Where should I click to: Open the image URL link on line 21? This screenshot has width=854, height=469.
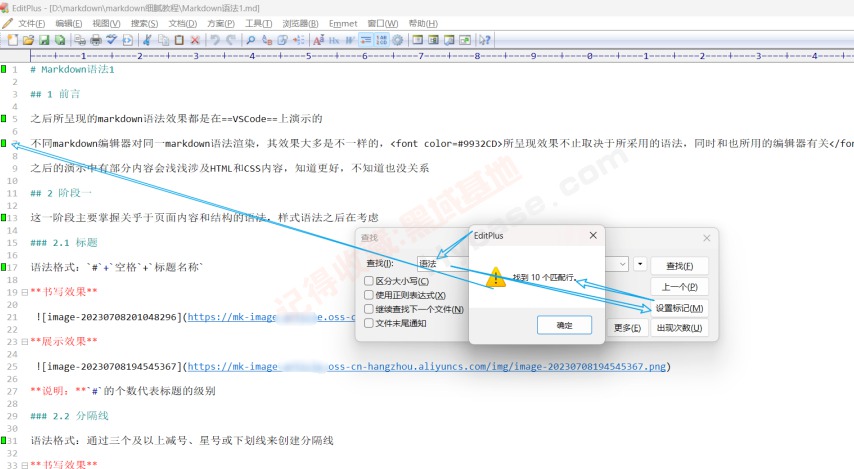point(271,317)
